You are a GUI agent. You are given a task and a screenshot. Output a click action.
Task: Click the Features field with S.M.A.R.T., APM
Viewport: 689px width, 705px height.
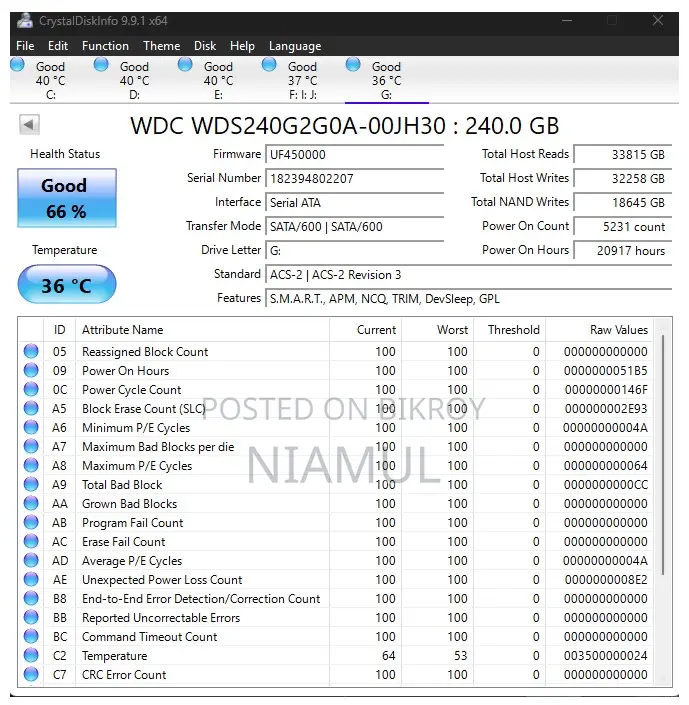point(469,299)
